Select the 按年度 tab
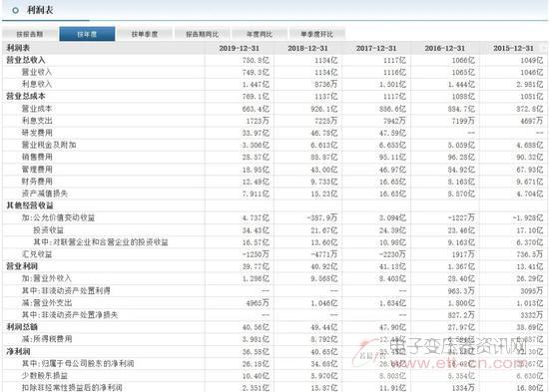The width and height of the screenshot is (549, 392). [87, 34]
